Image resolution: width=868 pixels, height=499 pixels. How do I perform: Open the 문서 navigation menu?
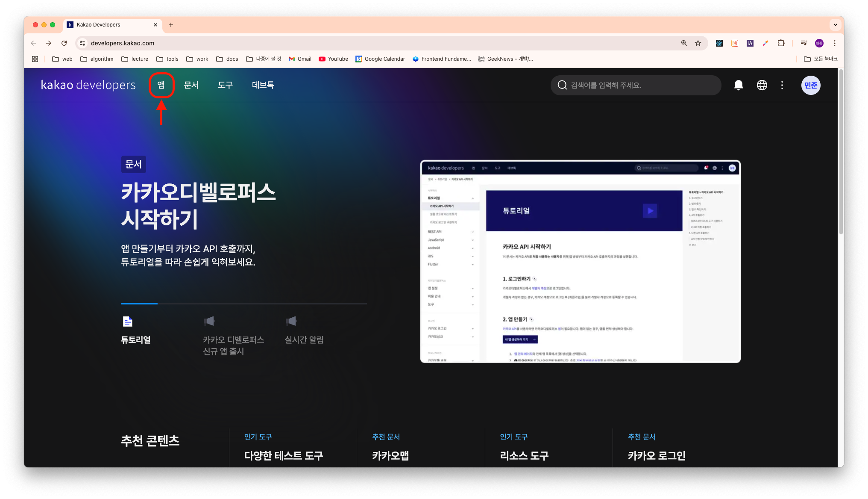(191, 85)
